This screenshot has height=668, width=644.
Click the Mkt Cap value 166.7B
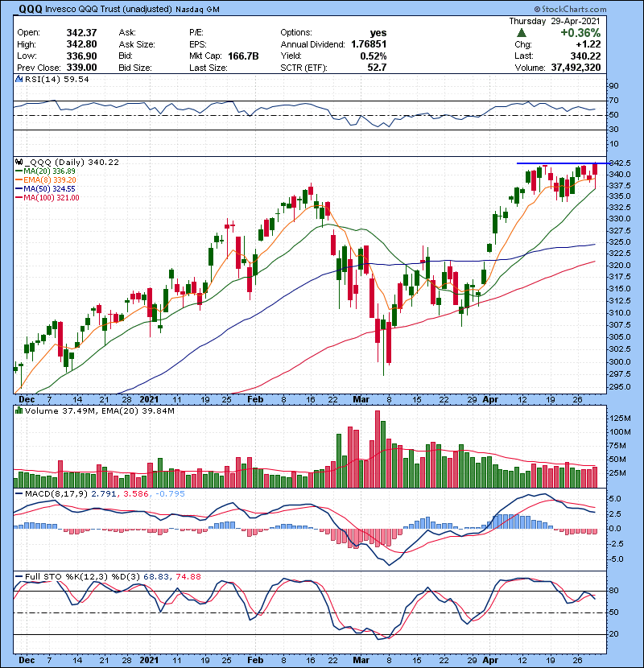point(243,56)
